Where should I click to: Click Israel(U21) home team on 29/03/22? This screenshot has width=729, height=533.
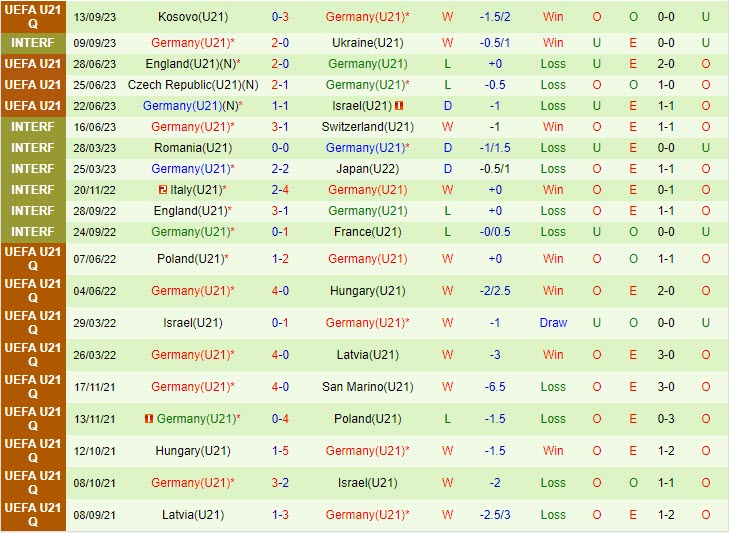tap(193, 323)
